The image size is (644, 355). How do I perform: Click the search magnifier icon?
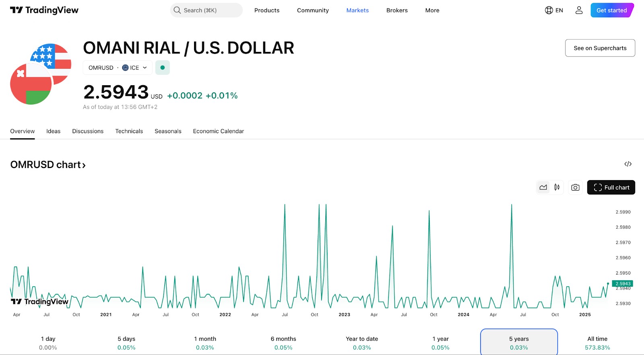pos(177,10)
